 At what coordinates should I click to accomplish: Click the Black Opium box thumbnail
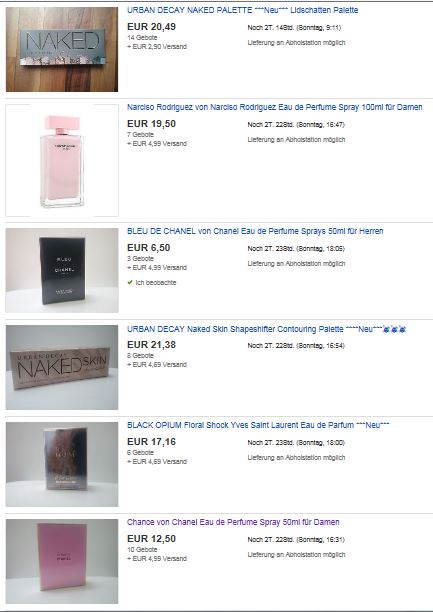[x=62, y=464]
